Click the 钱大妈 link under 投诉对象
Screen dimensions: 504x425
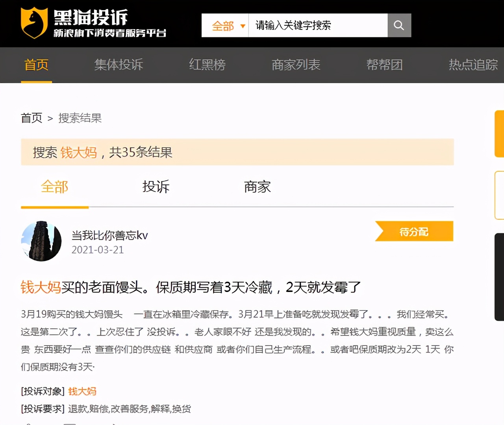[82, 392]
